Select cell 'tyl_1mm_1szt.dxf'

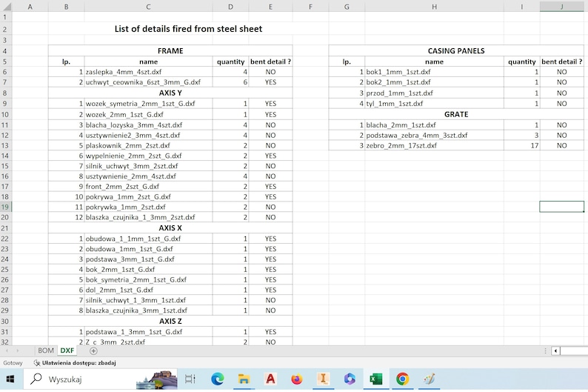(434, 103)
